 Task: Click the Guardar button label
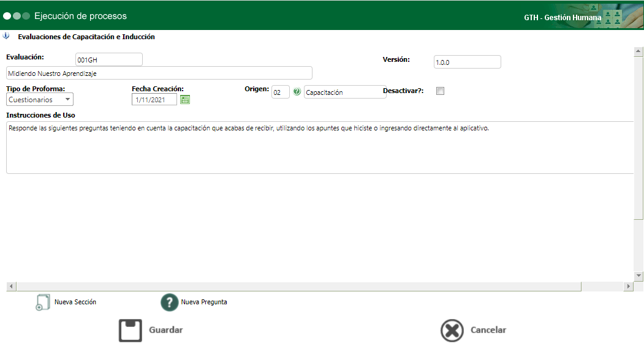click(166, 329)
